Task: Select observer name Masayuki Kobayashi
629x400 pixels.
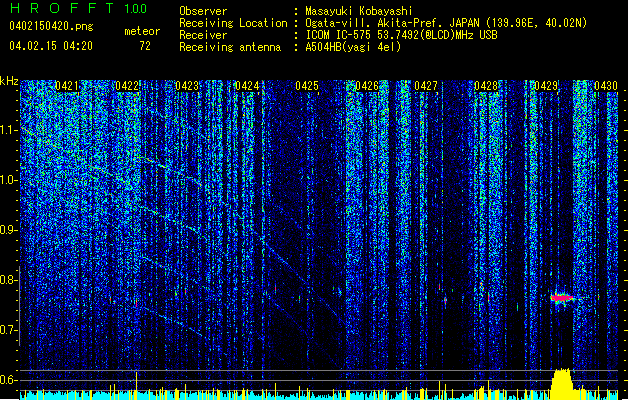Action: [x=359, y=11]
